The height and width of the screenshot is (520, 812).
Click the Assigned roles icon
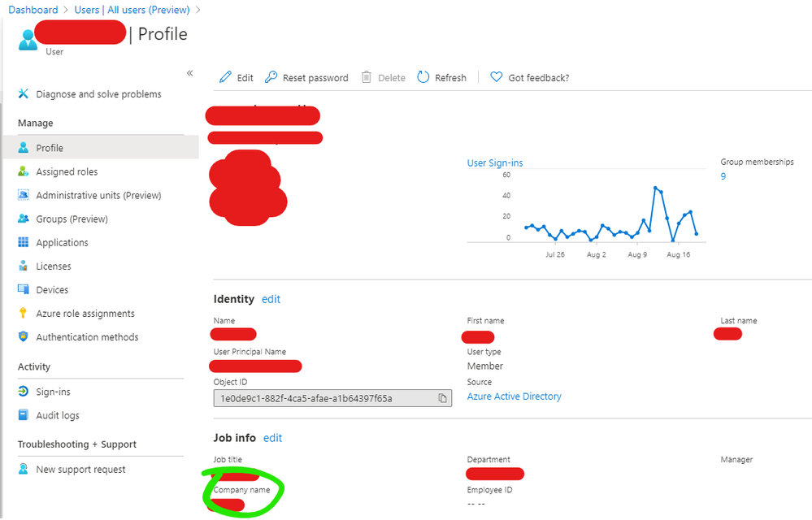click(x=24, y=171)
